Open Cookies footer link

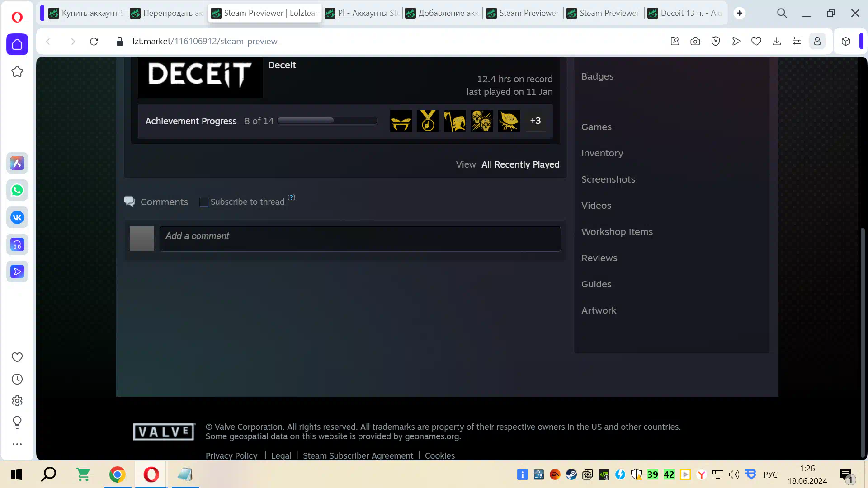pyautogui.click(x=440, y=455)
